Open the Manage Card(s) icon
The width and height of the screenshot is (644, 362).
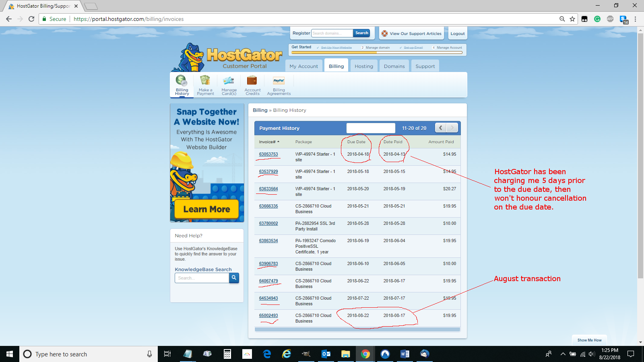click(229, 85)
